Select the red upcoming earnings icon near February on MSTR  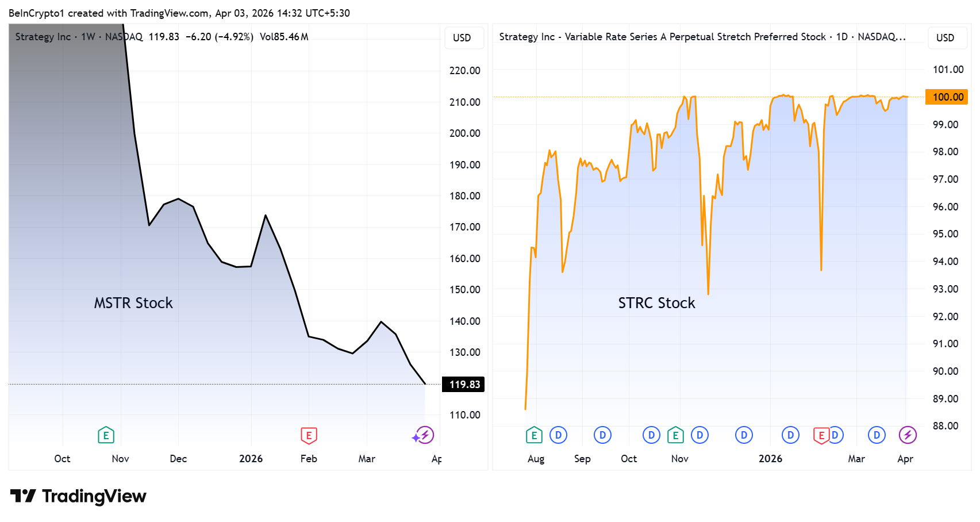[x=309, y=435]
